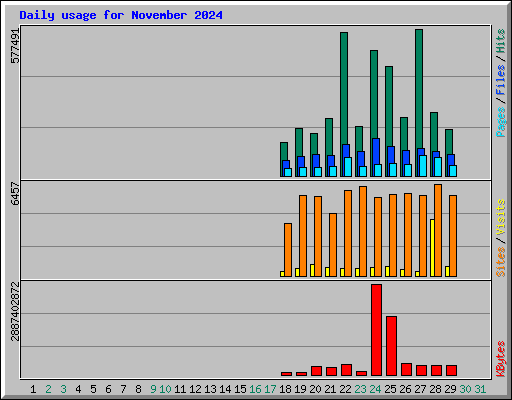Click day label 28 on the x-axis
Screen dimensions: 512x400
[435, 389]
